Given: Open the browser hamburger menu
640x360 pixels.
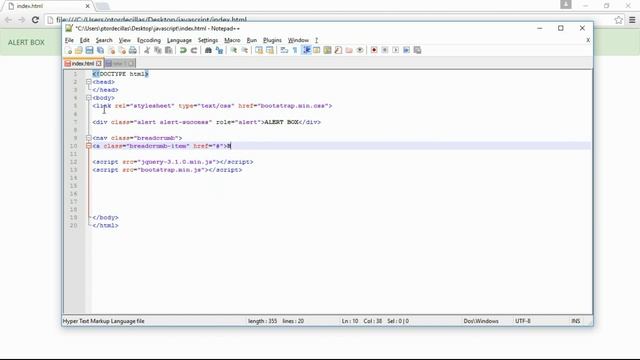Looking at the screenshot, I should click(x=632, y=20).
